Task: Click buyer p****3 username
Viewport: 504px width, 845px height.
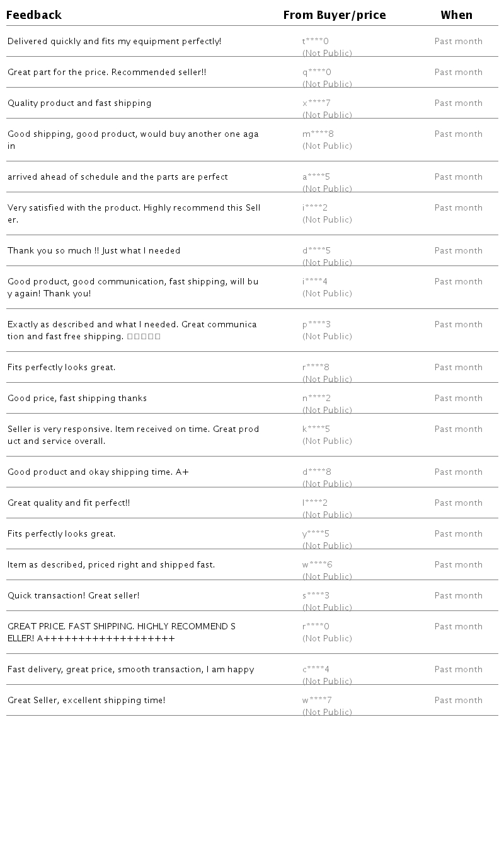Action: (316, 325)
